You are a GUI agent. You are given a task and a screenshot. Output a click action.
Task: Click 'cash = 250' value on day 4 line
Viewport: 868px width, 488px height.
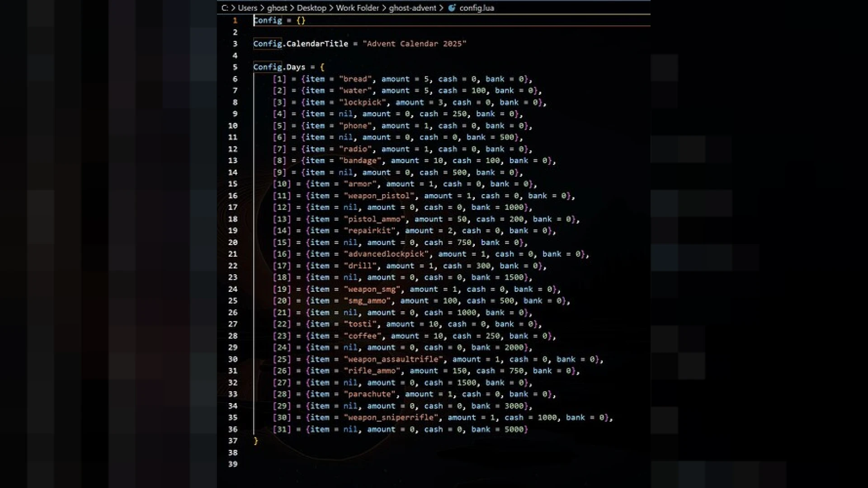coord(443,114)
